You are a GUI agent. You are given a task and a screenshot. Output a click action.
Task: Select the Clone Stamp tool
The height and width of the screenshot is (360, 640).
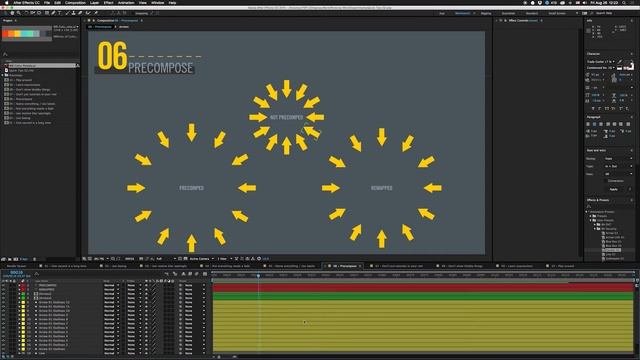click(74, 13)
